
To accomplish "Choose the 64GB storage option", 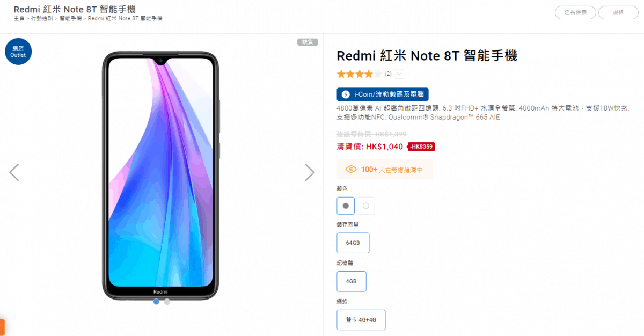I will (353, 243).
